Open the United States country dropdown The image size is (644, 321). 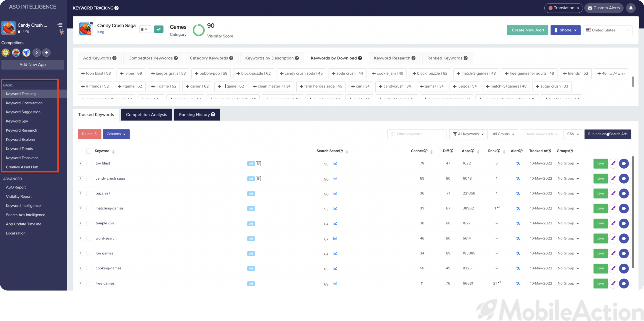608,30
